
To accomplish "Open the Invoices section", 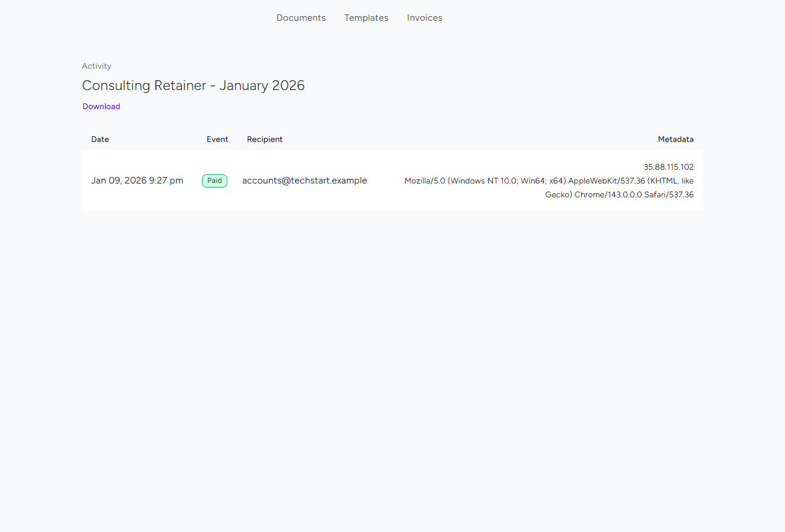I will 424,18.
